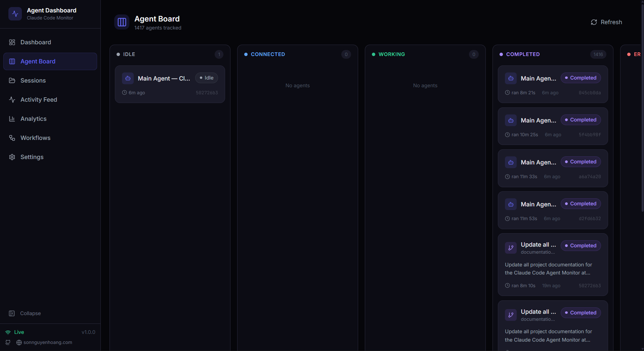644x351 pixels.
Task: Click the Settings gear icon
Action: [12, 157]
